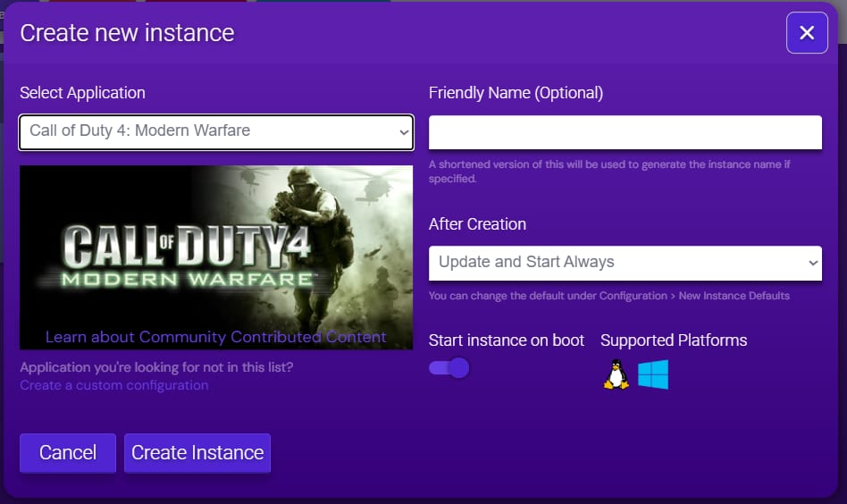Close the dialog with the X button

pos(807,33)
